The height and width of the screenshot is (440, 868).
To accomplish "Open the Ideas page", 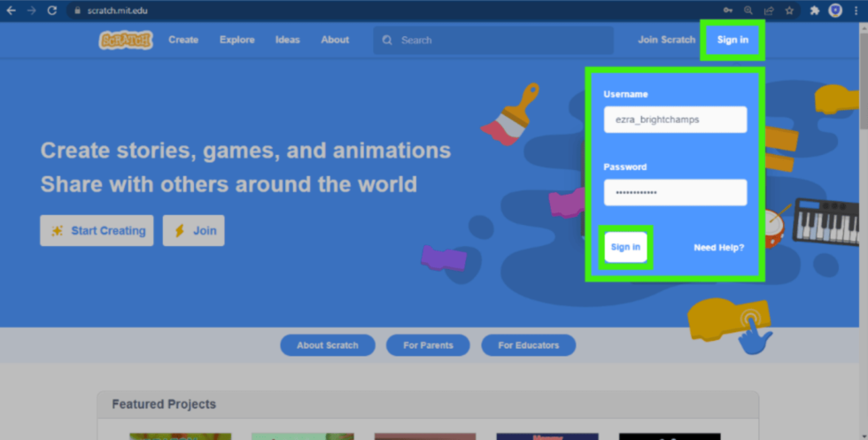I will (288, 40).
